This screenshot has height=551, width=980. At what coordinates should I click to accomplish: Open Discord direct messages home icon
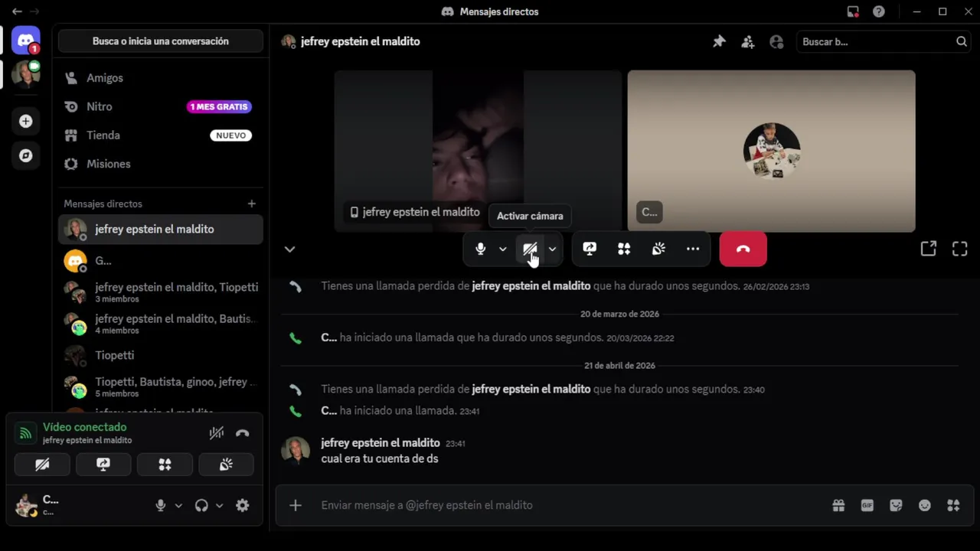coord(26,41)
